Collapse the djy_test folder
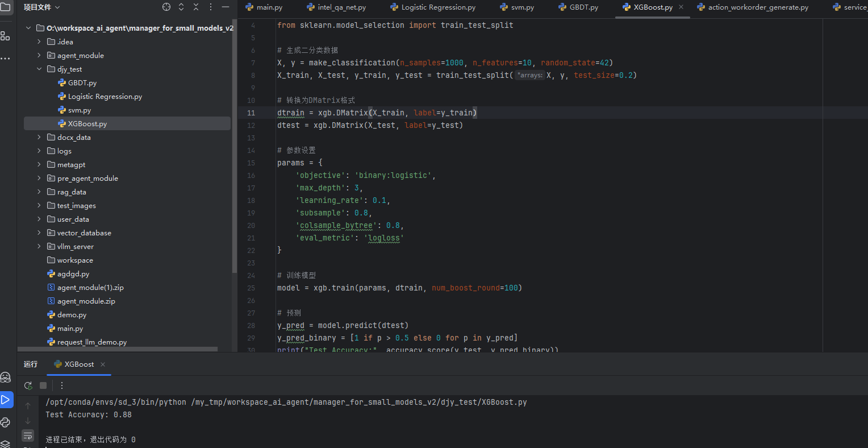The height and width of the screenshot is (448, 868). [39, 69]
